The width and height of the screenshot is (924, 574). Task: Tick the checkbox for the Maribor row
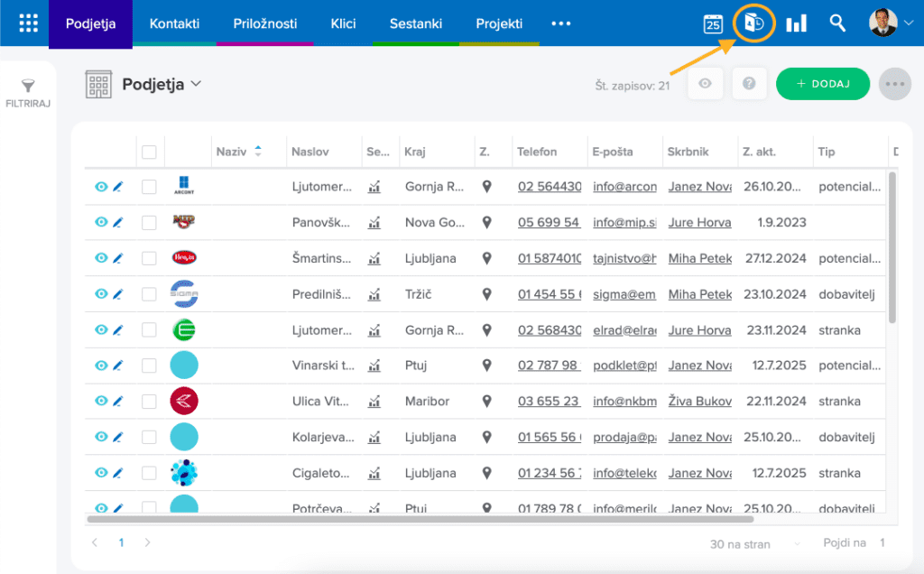(x=149, y=402)
